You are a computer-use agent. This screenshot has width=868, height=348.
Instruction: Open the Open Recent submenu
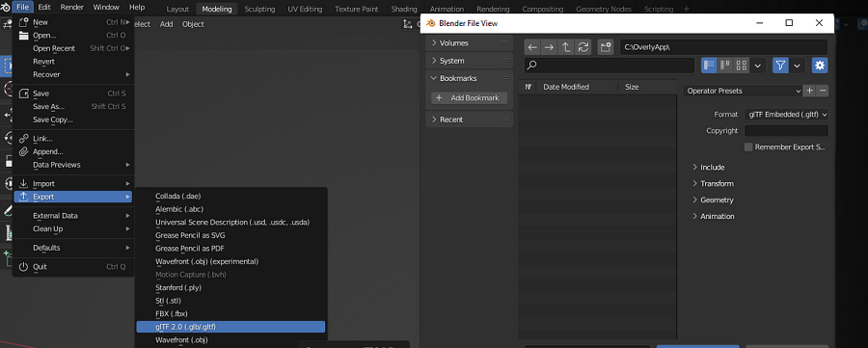pos(72,49)
